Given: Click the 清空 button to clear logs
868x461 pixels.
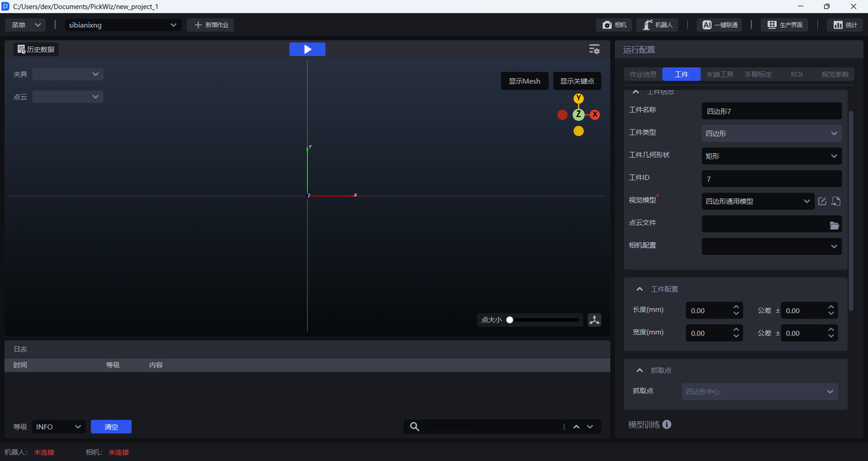Looking at the screenshot, I should pyautogui.click(x=111, y=427).
